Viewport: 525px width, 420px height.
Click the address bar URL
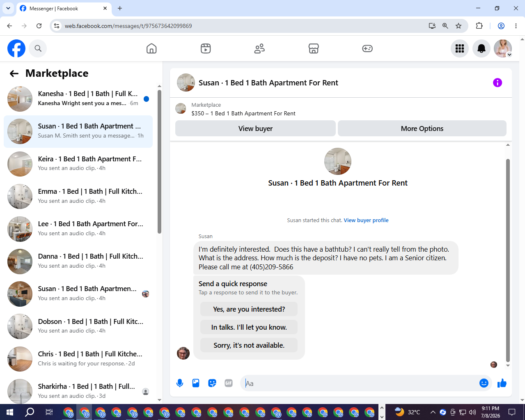[128, 26]
